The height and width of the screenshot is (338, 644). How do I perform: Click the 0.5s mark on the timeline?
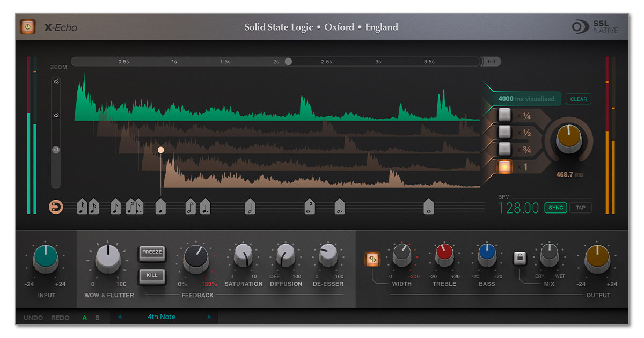pyautogui.click(x=123, y=62)
